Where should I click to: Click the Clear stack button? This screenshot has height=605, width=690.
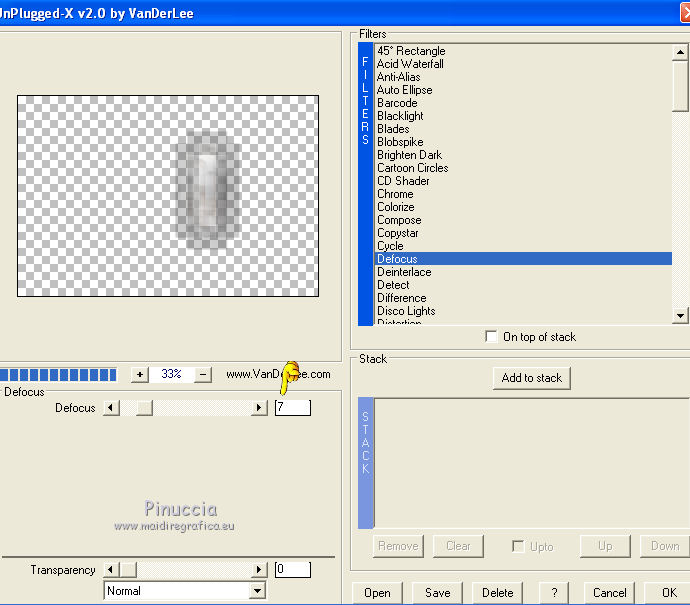coord(458,546)
